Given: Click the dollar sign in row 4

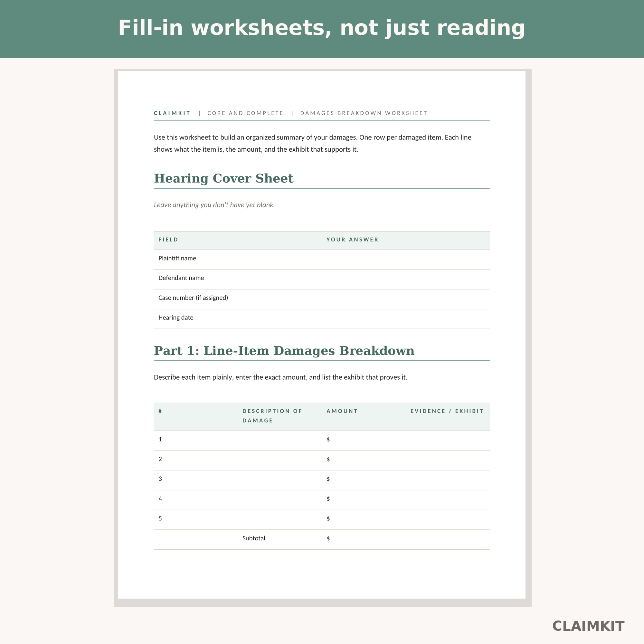Looking at the screenshot, I should coord(328,499).
